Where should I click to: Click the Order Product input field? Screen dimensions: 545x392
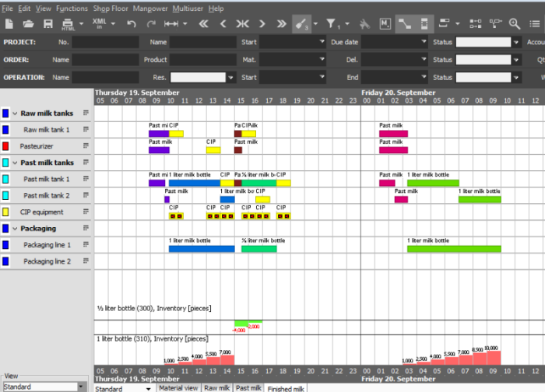pyautogui.click(x=203, y=60)
